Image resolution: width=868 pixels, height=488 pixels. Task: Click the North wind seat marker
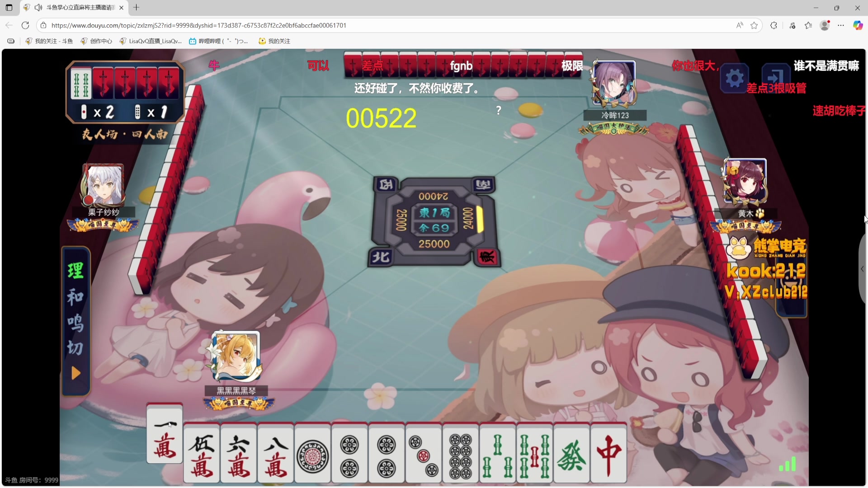[x=381, y=257]
